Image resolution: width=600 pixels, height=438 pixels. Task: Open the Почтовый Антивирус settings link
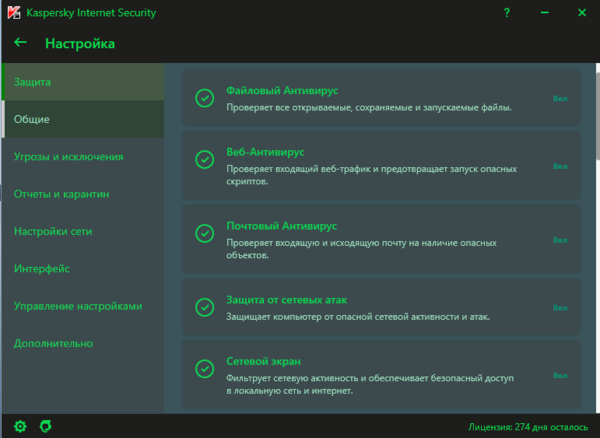[282, 227]
